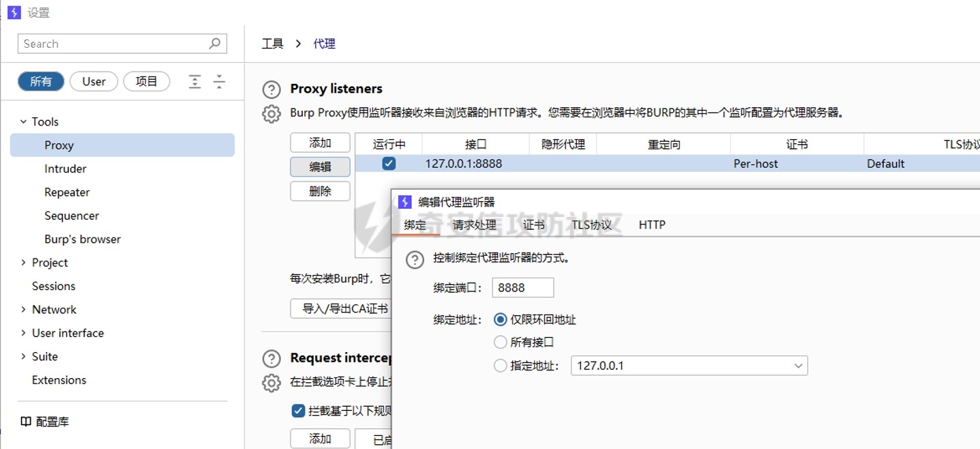Click 隐形代理 column header
The height and width of the screenshot is (449, 980).
(563, 144)
